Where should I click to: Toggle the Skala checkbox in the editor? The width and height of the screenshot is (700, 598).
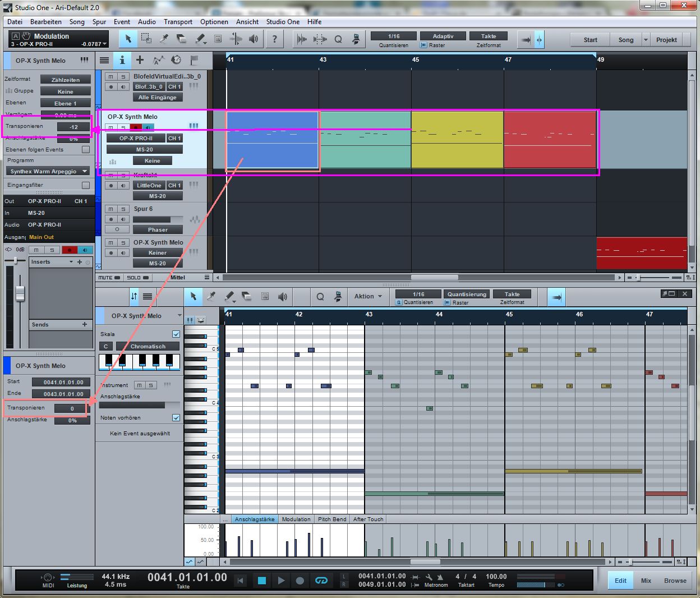point(176,334)
